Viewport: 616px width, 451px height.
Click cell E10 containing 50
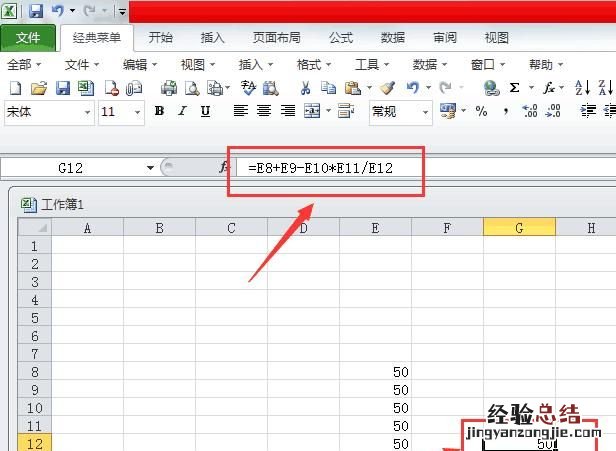point(375,408)
